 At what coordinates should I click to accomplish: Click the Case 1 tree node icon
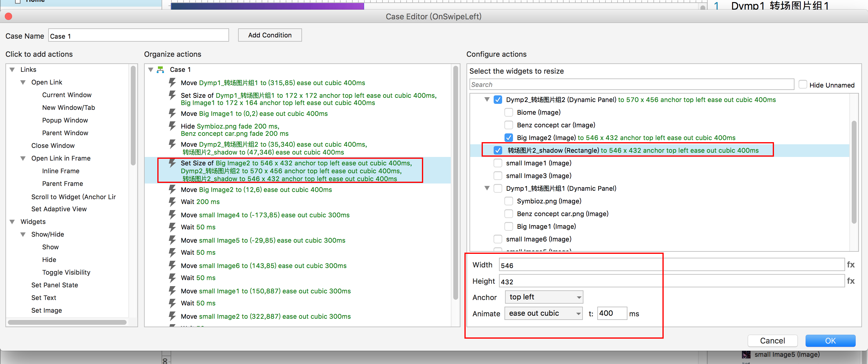(x=161, y=70)
